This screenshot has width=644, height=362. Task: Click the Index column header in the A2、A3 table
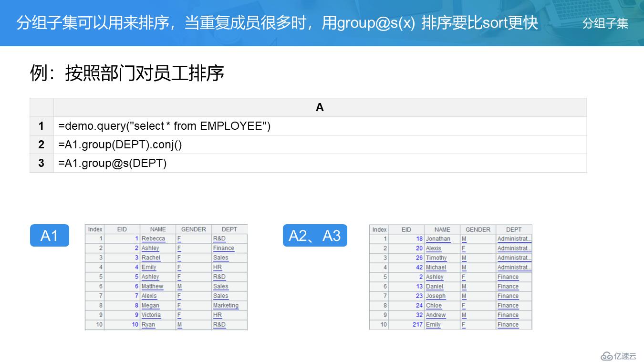click(379, 229)
